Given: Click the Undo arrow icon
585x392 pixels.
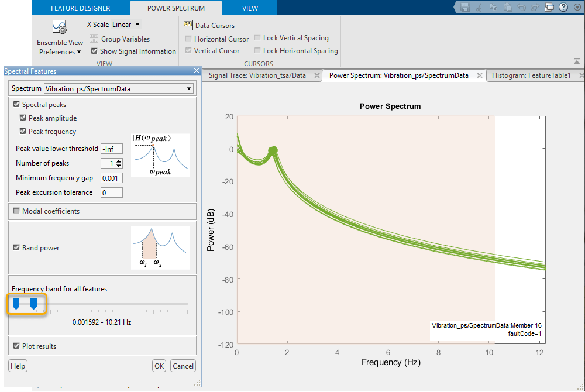Looking at the screenshot, I should pos(521,7).
